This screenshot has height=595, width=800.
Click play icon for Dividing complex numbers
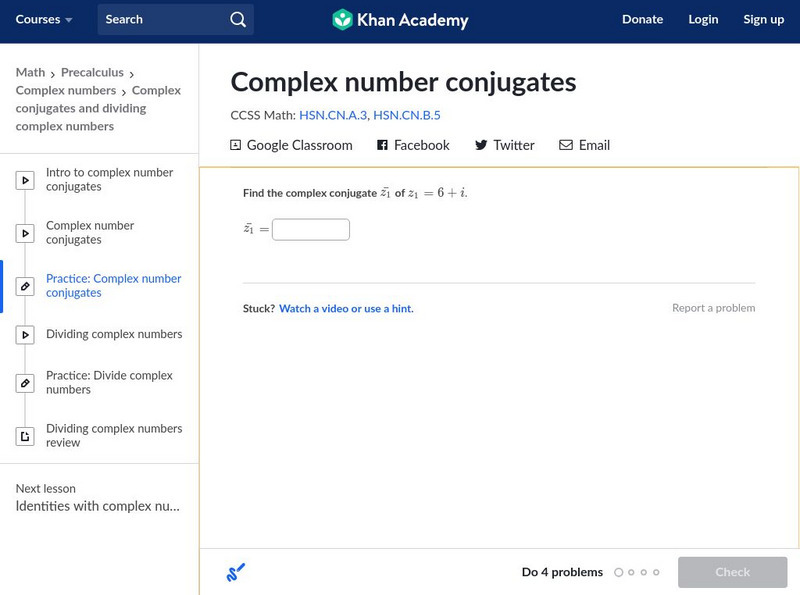25,335
